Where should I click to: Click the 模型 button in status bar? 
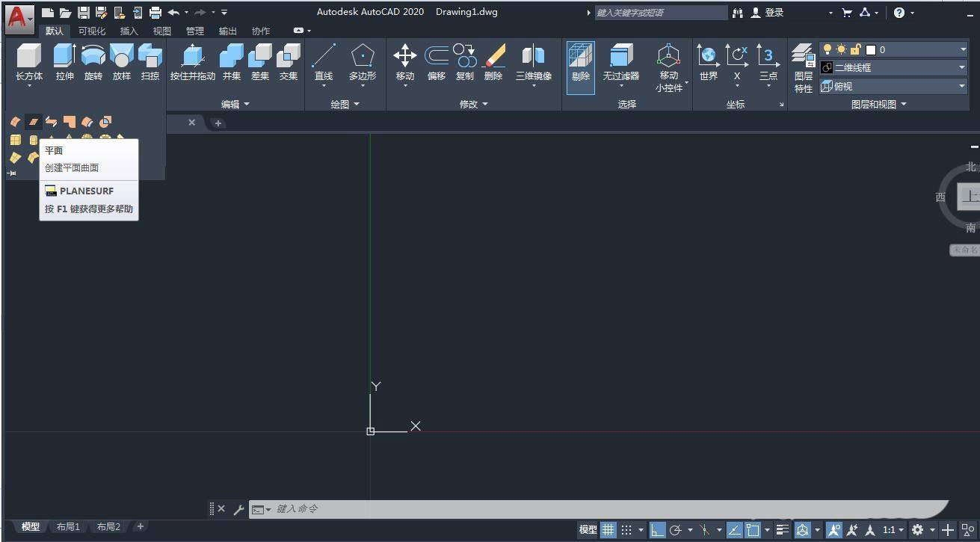point(588,529)
